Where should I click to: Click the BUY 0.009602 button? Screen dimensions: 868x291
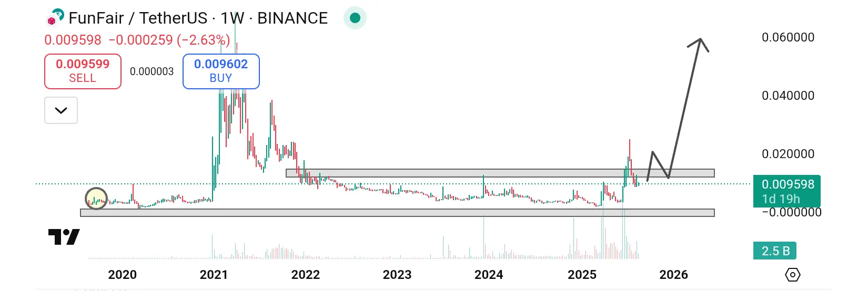[x=221, y=71]
